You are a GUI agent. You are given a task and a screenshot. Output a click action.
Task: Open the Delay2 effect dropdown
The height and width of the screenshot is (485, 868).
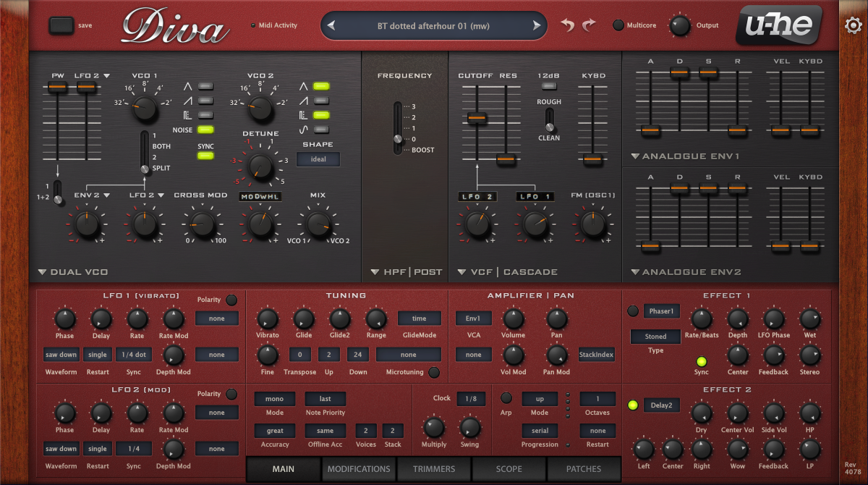point(662,405)
